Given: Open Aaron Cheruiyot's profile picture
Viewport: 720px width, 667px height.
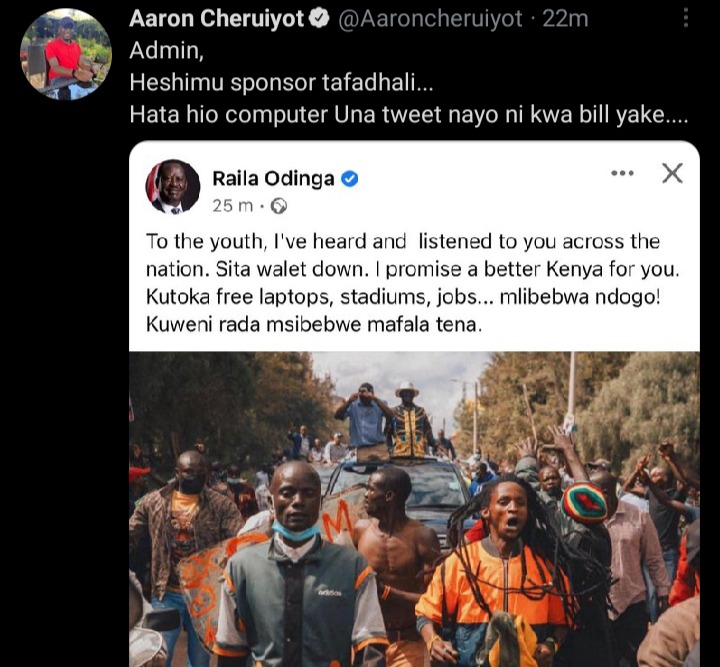Looking at the screenshot, I should click(66, 54).
